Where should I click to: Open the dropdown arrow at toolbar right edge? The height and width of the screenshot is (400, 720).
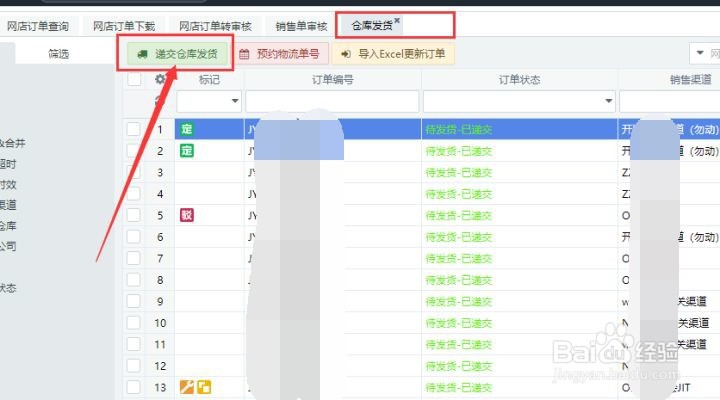(700, 53)
